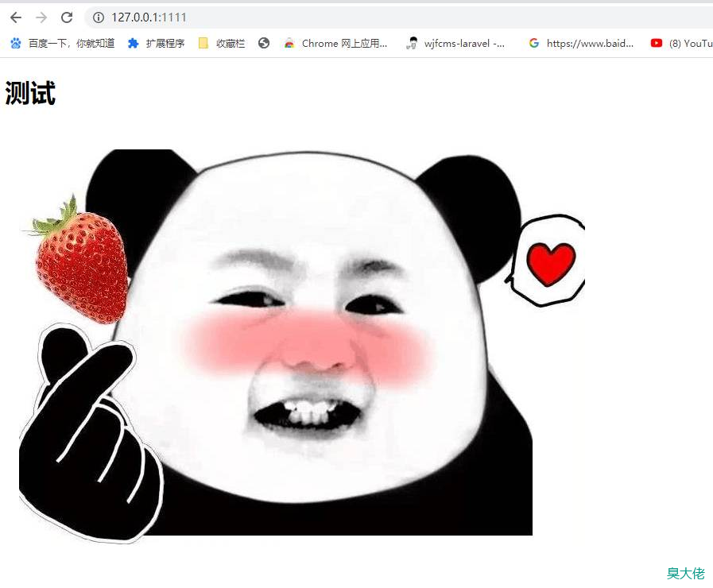Click the 测试 page heading

point(30,93)
